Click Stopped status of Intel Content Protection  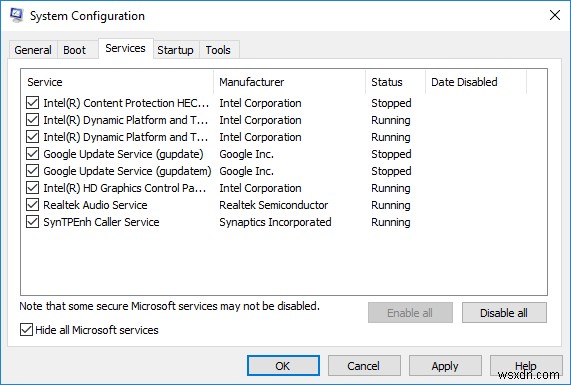pyautogui.click(x=391, y=103)
